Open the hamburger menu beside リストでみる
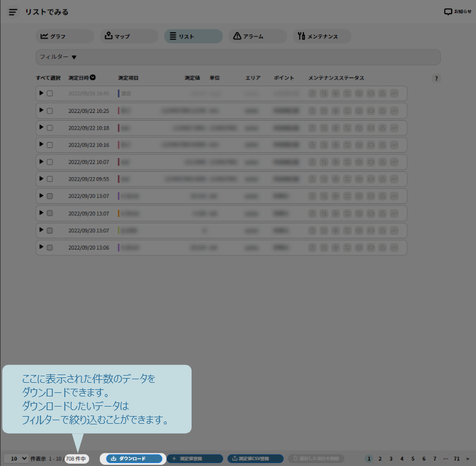The image size is (476, 466). 12,12
